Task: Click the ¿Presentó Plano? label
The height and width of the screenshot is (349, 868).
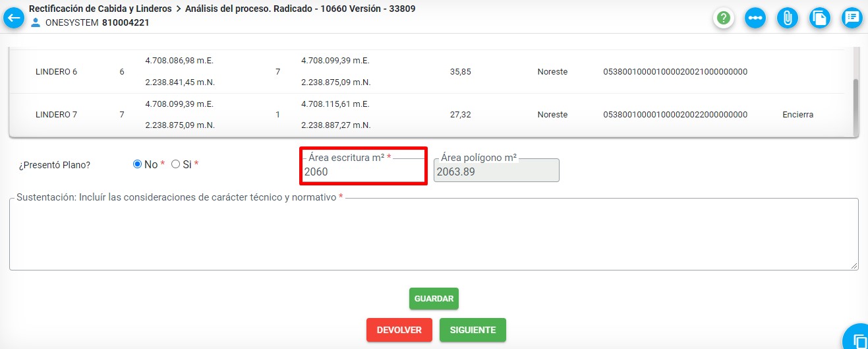Action: tap(55, 165)
